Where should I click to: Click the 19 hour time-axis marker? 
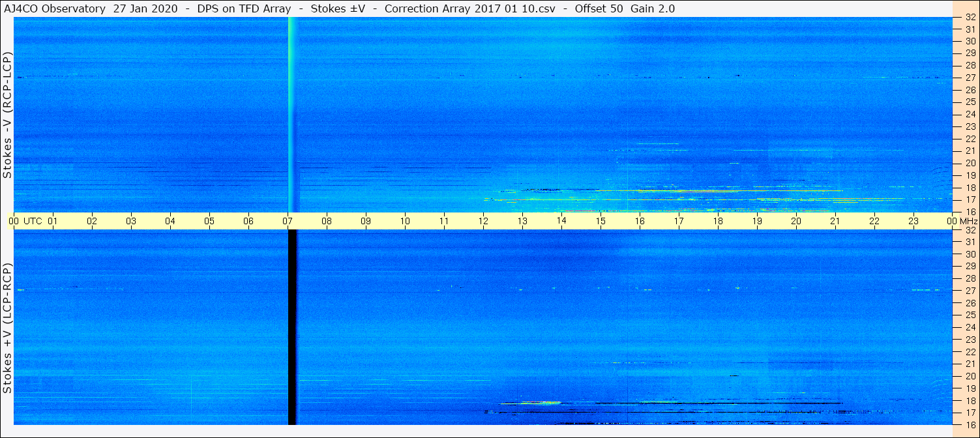coord(757,221)
